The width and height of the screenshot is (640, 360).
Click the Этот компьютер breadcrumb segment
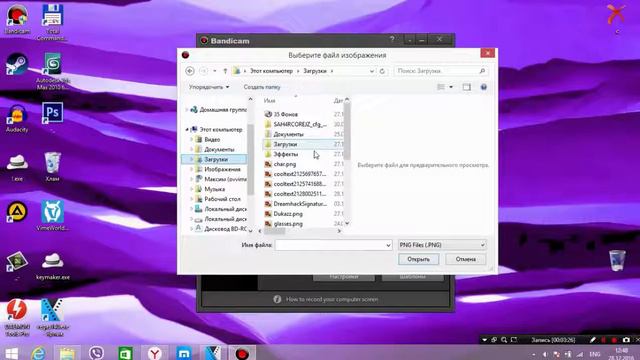[x=271, y=71]
